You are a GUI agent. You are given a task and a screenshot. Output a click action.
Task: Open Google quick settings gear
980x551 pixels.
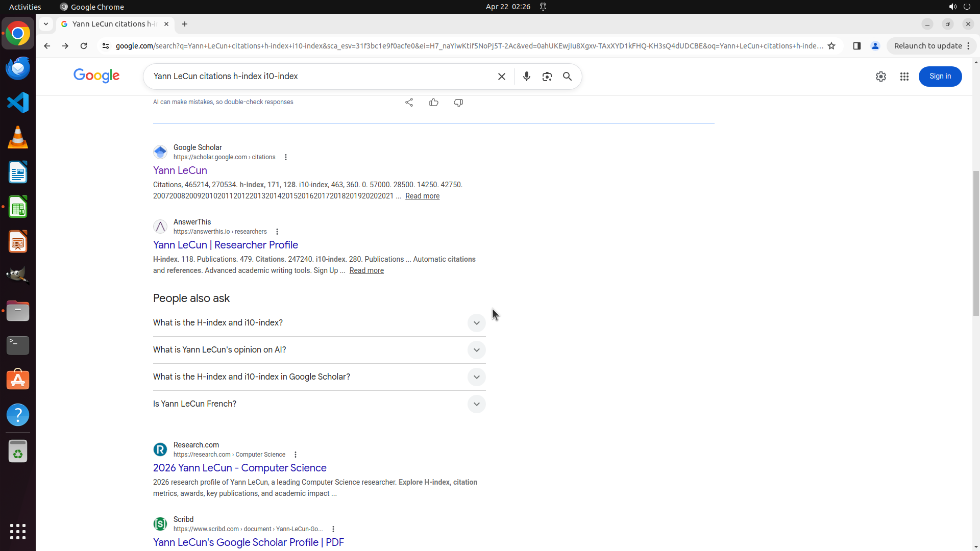pyautogui.click(x=880, y=77)
